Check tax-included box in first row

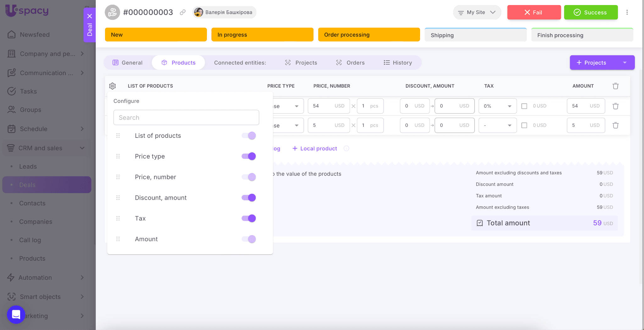[524, 106]
